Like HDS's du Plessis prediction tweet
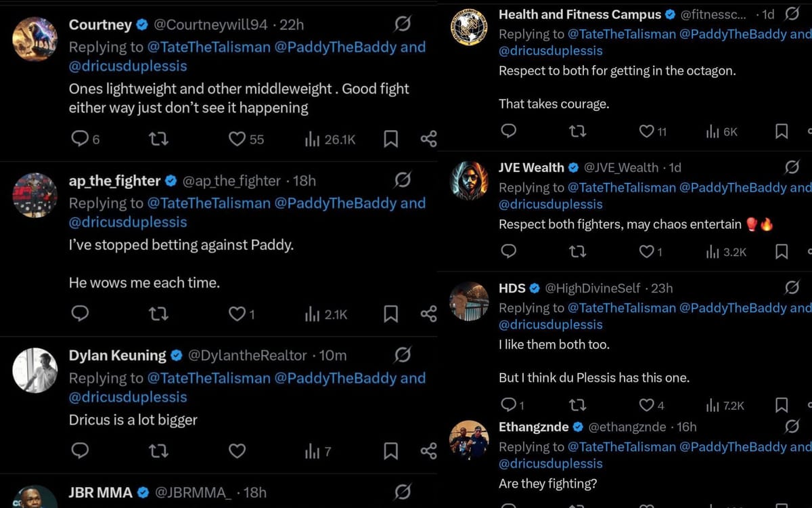Screen dimensions: 812x508 pyautogui.click(x=646, y=405)
